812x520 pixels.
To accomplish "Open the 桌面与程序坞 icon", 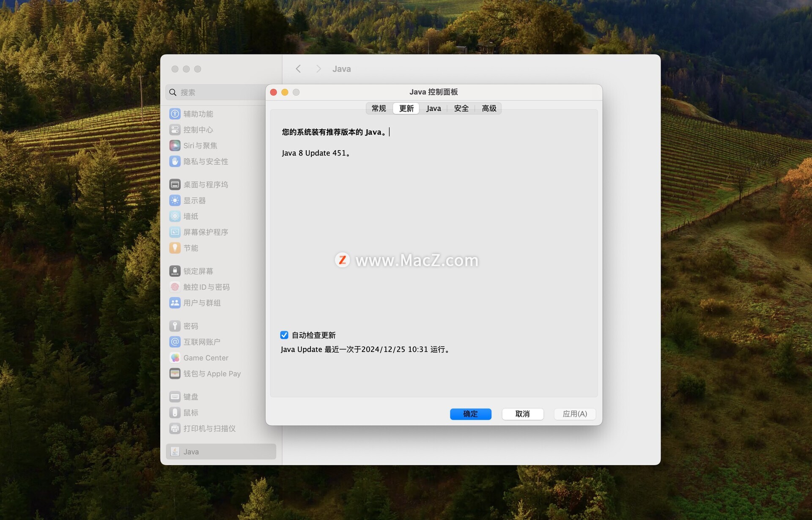I will point(175,185).
